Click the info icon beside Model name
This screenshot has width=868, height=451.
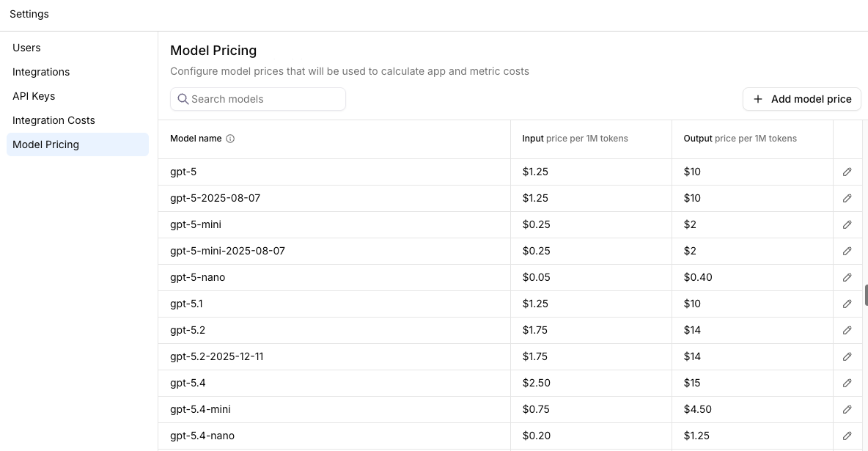[x=230, y=139]
